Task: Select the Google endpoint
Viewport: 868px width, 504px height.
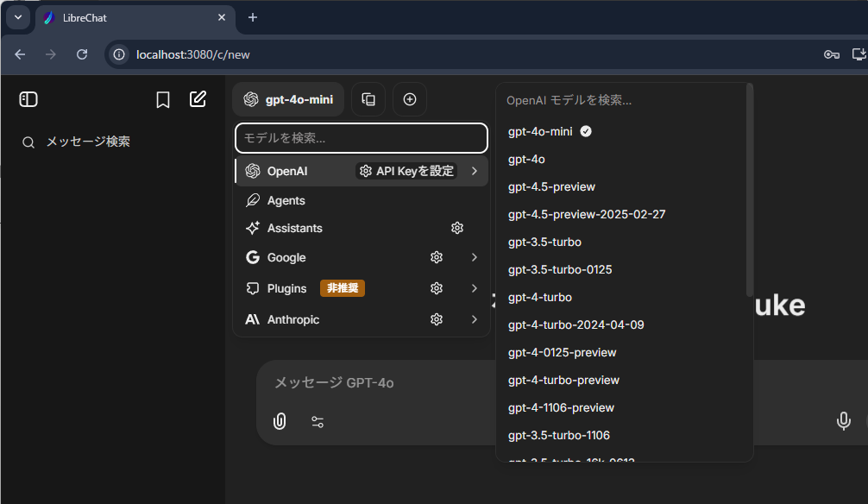Action: coord(362,257)
